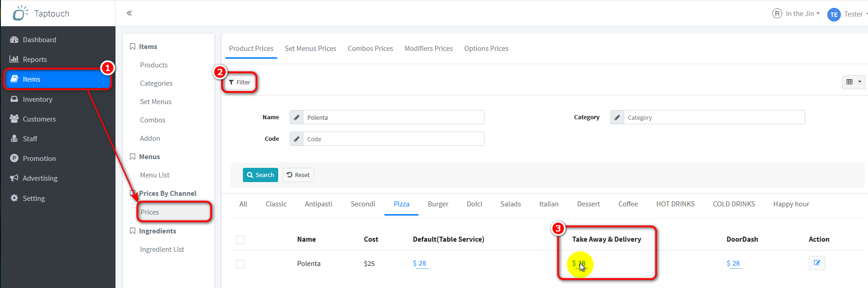Viewport: 868px width, 288px height.
Task: Select the Dolci category tab
Action: pos(474,204)
